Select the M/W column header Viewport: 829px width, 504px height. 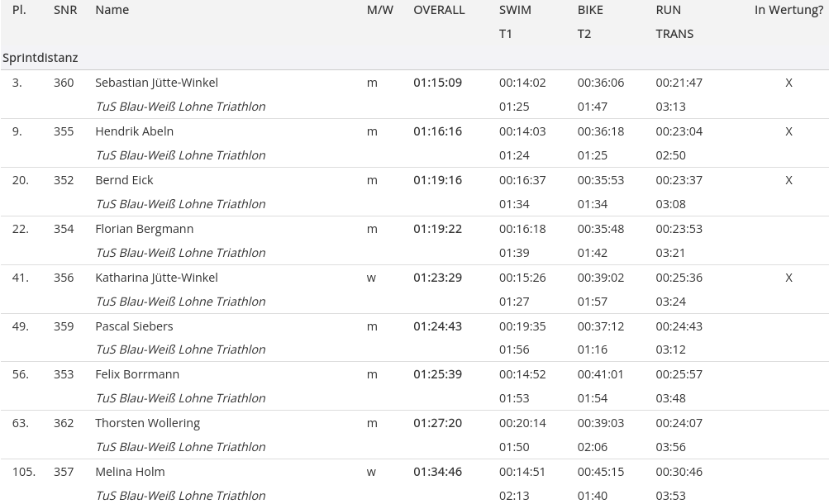pos(379,10)
